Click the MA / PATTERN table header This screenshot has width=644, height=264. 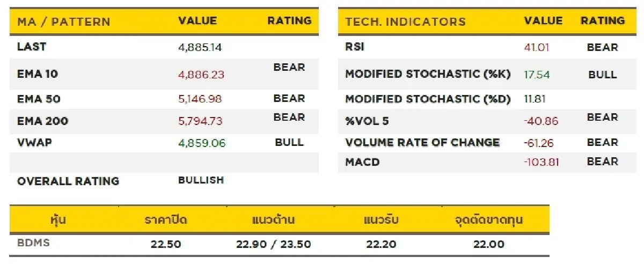click(63, 22)
